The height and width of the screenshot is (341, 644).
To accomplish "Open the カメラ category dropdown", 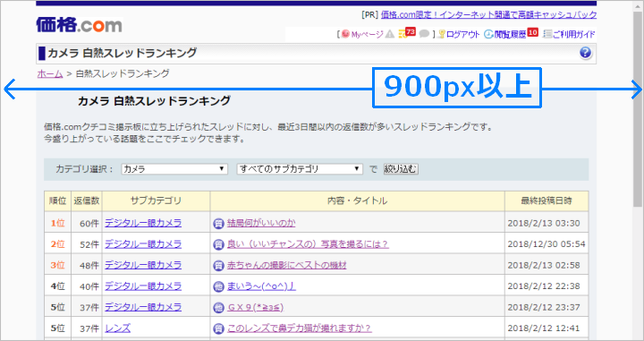I will point(174,169).
